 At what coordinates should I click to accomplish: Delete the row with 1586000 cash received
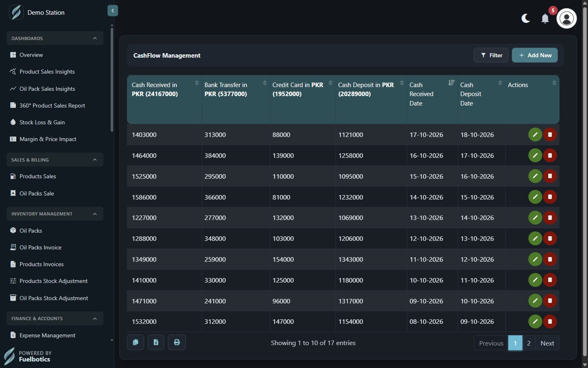click(x=550, y=197)
